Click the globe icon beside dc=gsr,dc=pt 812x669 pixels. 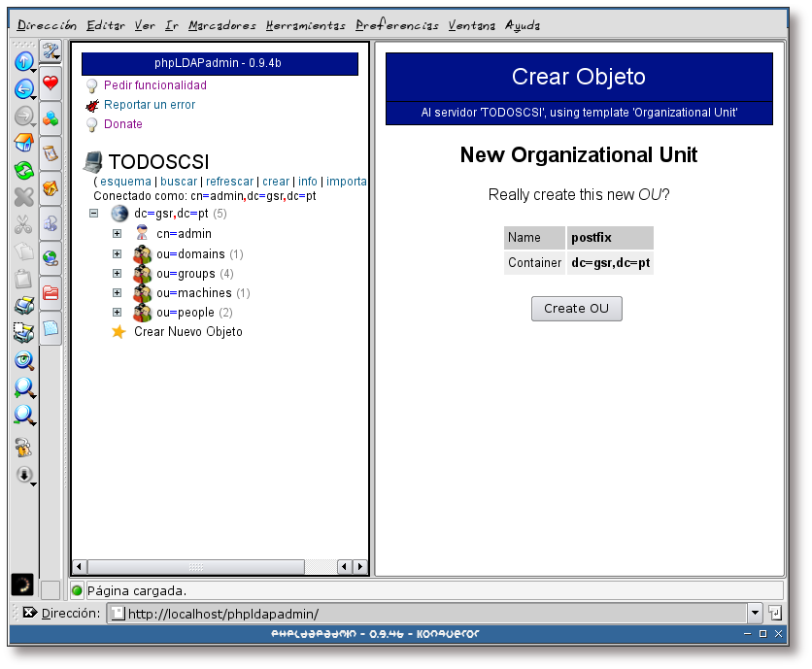(118, 213)
